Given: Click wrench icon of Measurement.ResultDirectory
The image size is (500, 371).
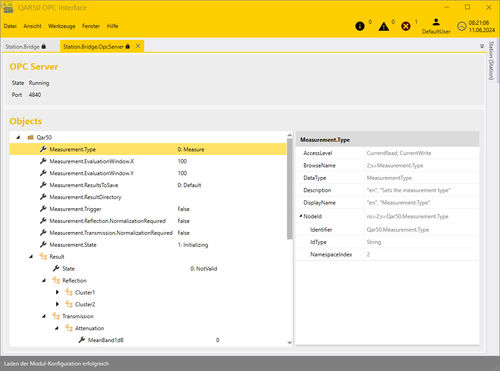Looking at the screenshot, I should click(x=43, y=197).
